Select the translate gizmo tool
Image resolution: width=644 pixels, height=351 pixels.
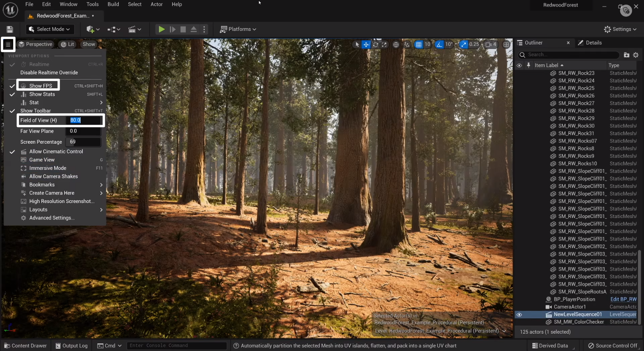pyautogui.click(x=366, y=45)
